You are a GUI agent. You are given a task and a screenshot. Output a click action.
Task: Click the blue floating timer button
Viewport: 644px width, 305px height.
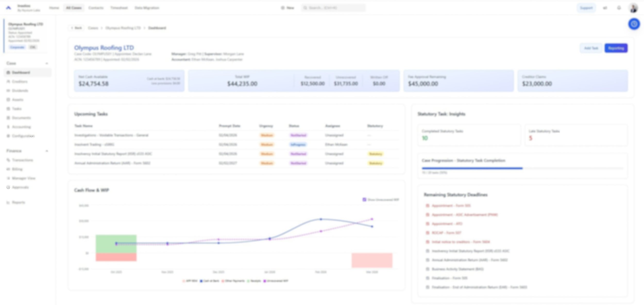(634, 24)
